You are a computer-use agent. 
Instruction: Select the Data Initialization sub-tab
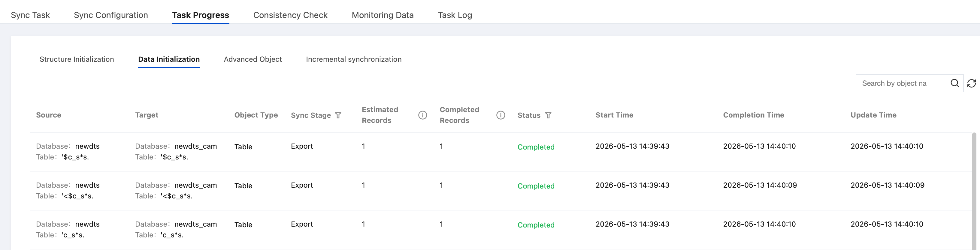pos(169,59)
